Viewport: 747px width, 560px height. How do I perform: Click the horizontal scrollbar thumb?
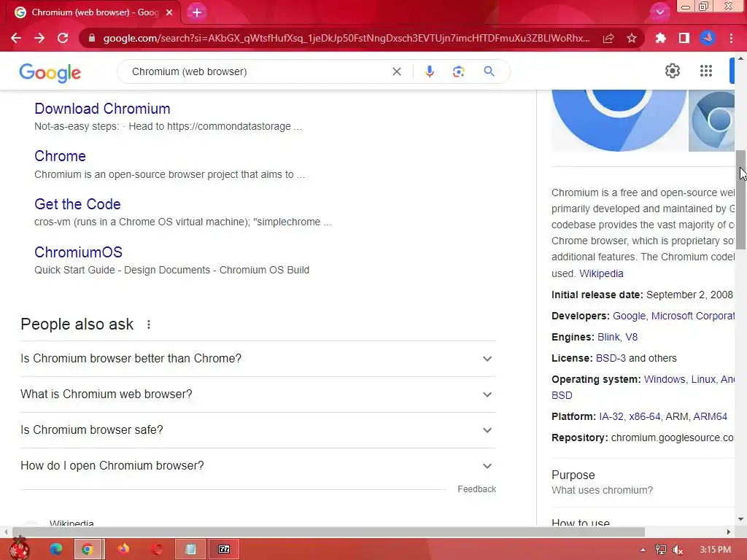click(x=328, y=532)
